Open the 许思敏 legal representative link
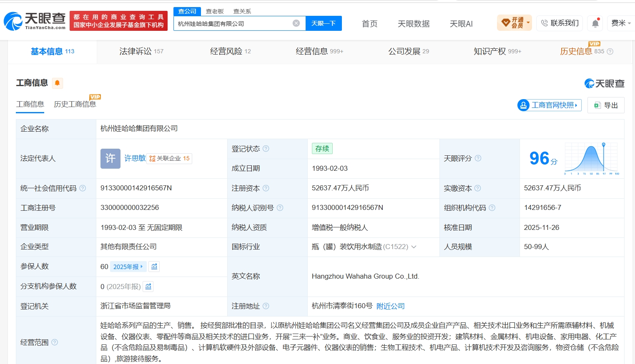 [x=135, y=158]
